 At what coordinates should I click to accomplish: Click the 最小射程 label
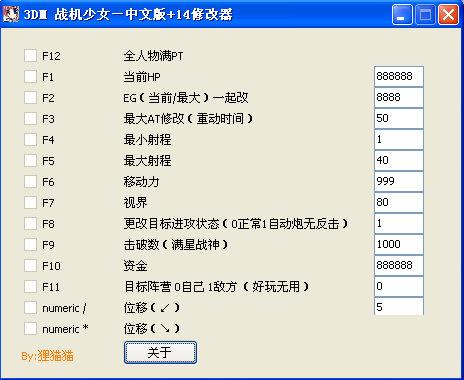click(147, 140)
